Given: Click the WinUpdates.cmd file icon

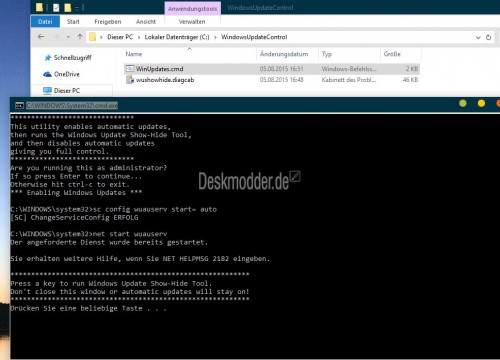Looking at the screenshot, I should pyautogui.click(x=130, y=69).
